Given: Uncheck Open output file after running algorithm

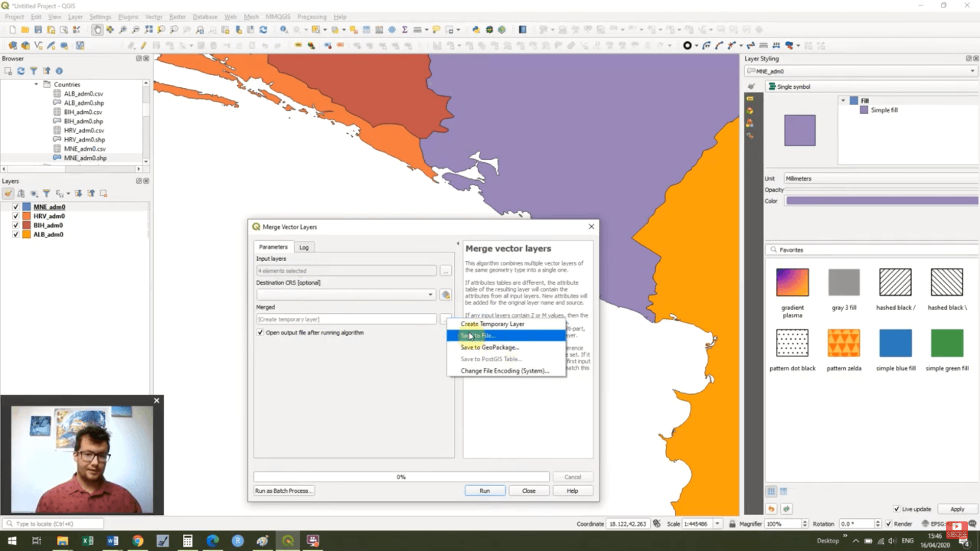Looking at the screenshot, I should point(260,333).
